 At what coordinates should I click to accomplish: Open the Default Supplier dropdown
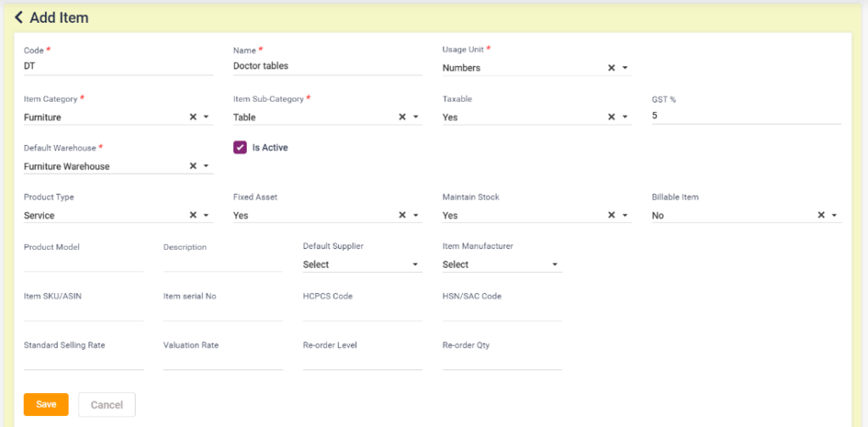[362, 264]
